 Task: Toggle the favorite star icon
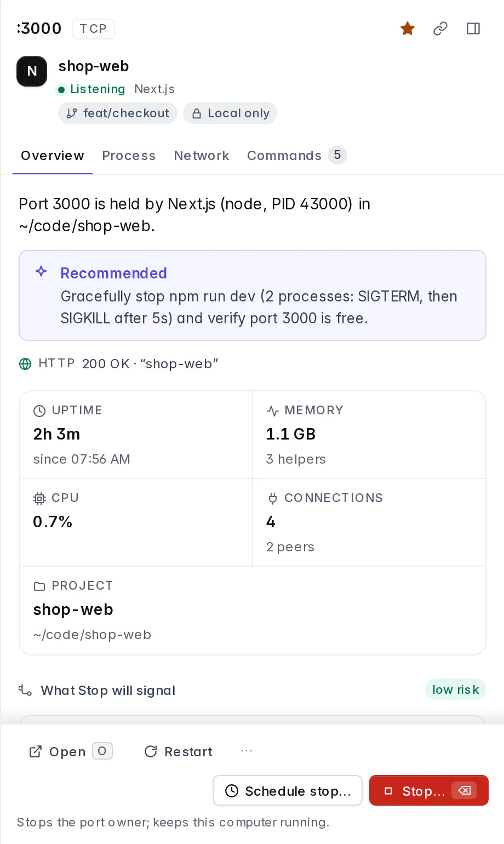tap(407, 28)
